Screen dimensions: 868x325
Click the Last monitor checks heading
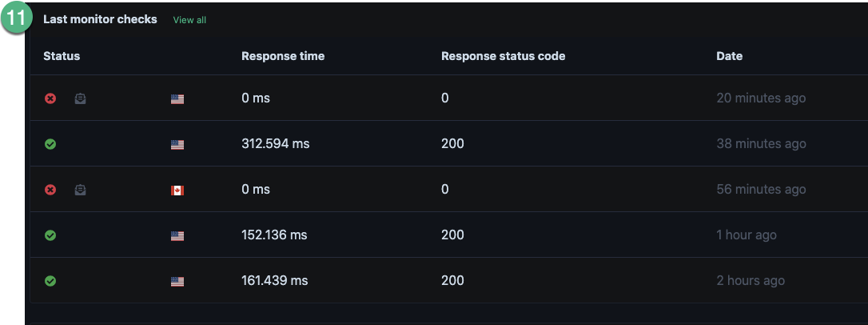pos(100,19)
